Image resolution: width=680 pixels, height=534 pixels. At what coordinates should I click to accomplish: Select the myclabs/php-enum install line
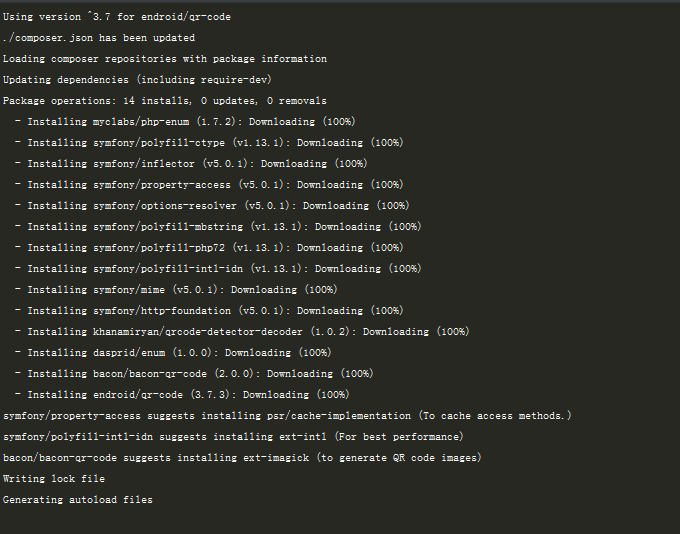pyautogui.click(x=185, y=122)
